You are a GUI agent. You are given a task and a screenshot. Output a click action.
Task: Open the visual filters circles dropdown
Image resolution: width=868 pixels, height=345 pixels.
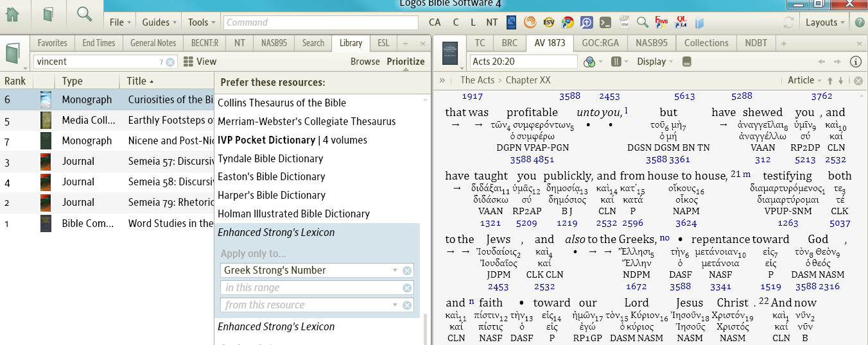593,62
